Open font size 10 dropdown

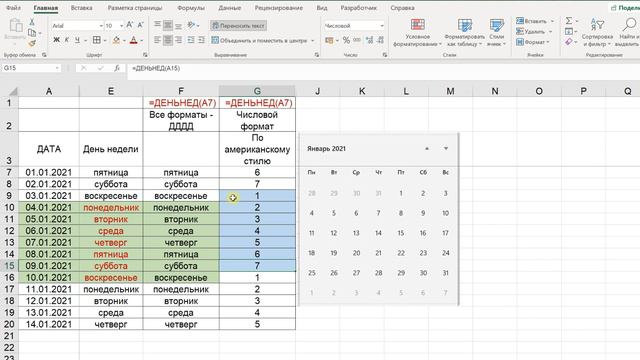(x=121, y=25)
